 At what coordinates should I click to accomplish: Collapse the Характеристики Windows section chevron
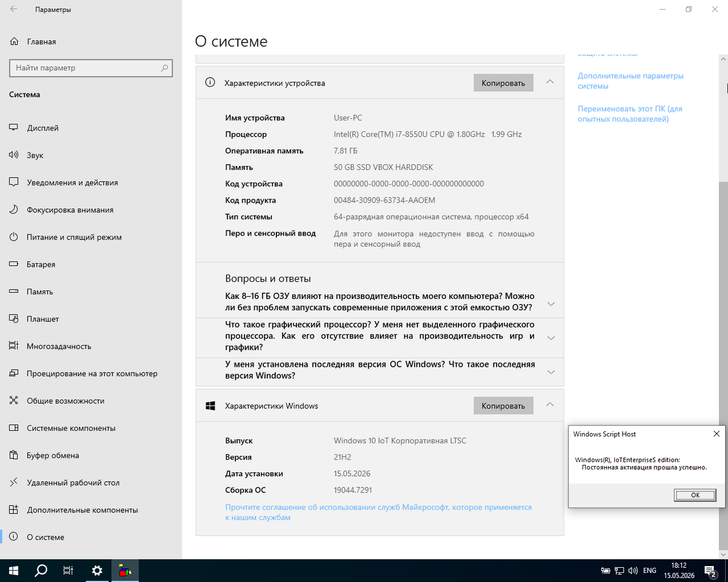click(x=550, y=405)
